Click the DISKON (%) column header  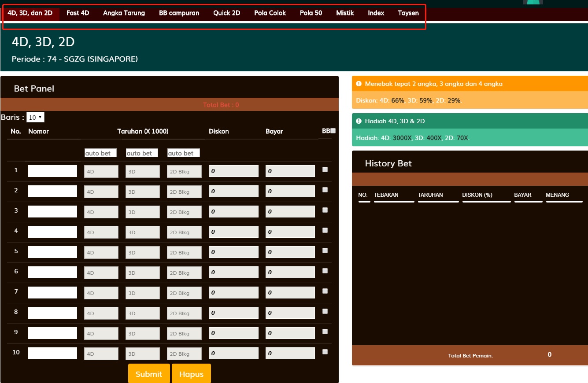coord(477,195)
